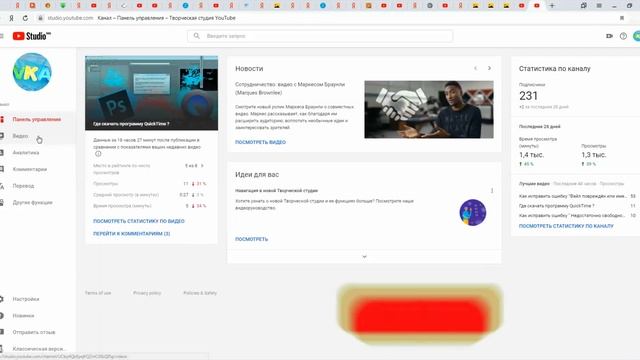The image size is (640, 360).
Task: Go to next news item arrow
Action: point(489,68)
